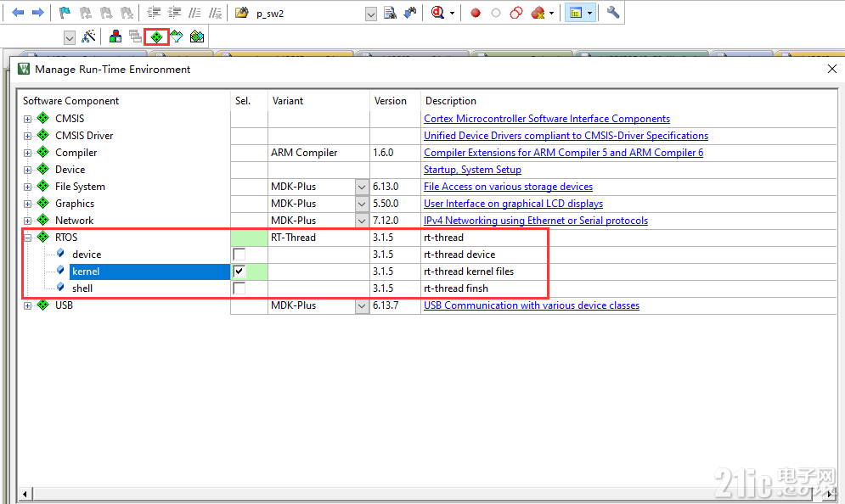845x504 pixels.
Task: Open the window layout icon
Action: coord(576,13)
